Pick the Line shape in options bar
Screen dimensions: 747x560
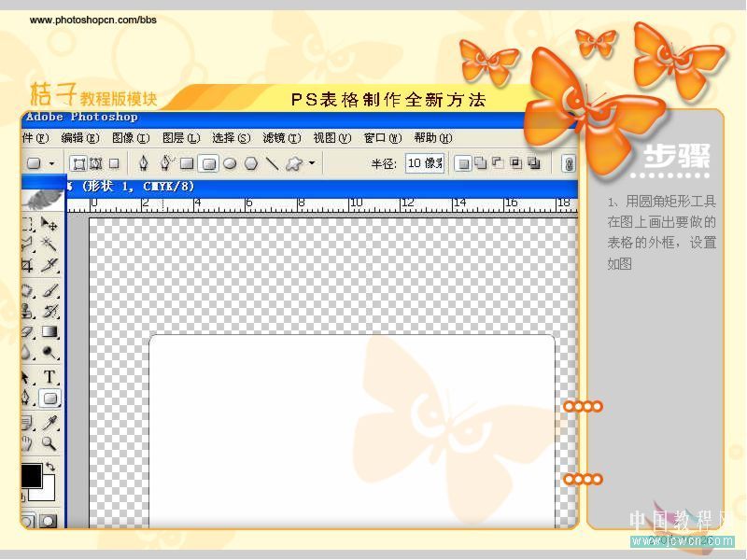tap(273, 164)
